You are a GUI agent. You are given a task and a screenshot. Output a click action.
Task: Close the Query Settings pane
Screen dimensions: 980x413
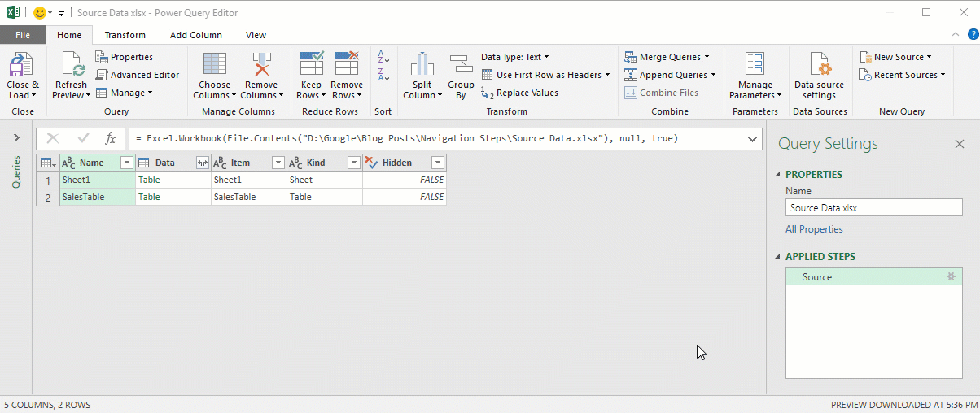[x=959, y=144]
